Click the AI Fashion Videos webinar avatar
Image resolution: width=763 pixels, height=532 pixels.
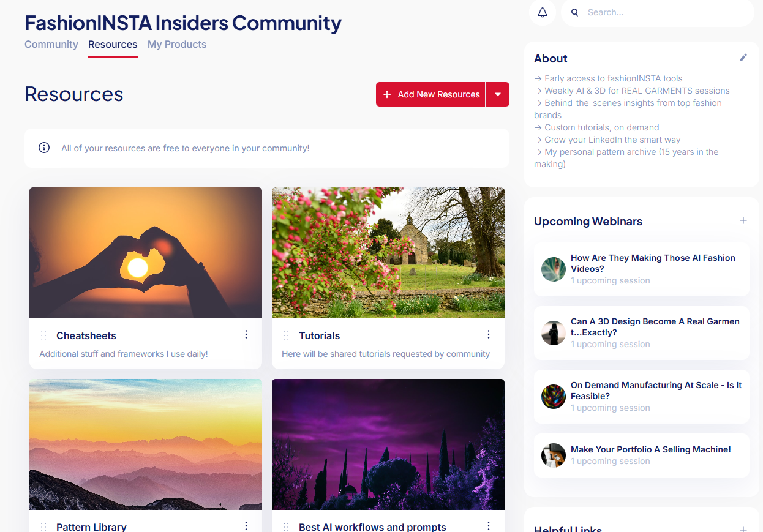click(x=554, y=269)
